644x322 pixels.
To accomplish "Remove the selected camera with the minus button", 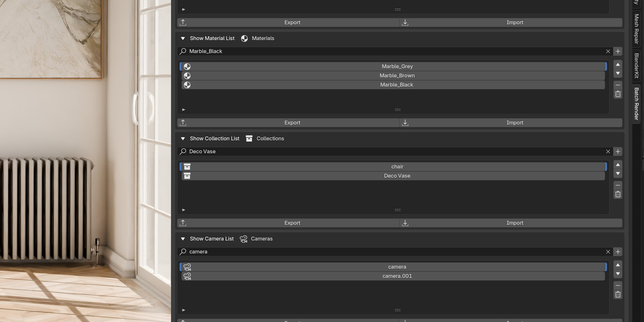I will [x=618, y=286].
